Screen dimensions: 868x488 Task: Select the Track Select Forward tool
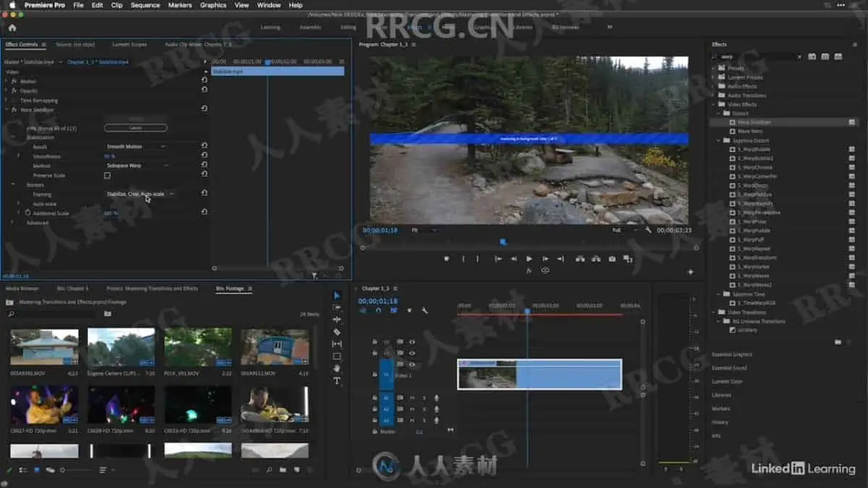click(336, 307)
